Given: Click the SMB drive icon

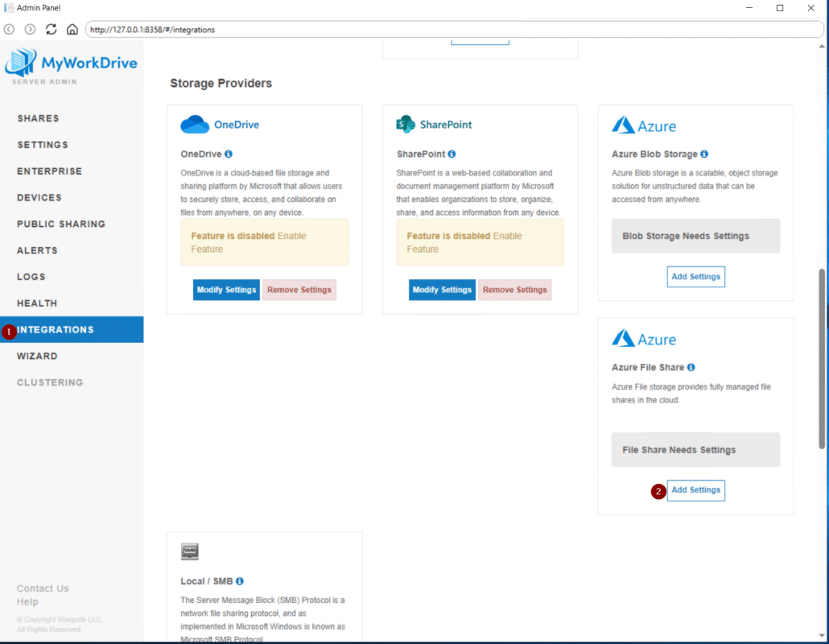Looking at the screenshot, I should [x=190, y=551].
